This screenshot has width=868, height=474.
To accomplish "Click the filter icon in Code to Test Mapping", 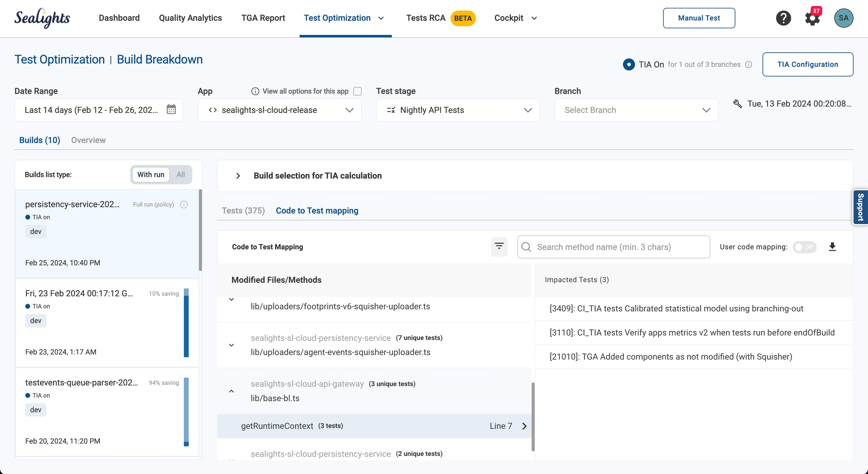I will pyautogui.click(x=499, y=247).
